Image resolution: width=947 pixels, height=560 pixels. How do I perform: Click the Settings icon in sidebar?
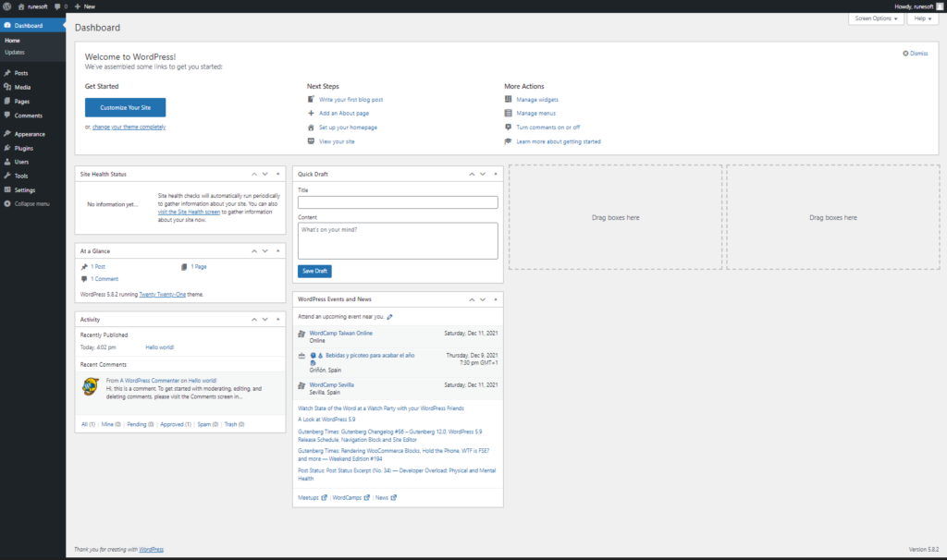pos(7,189)
